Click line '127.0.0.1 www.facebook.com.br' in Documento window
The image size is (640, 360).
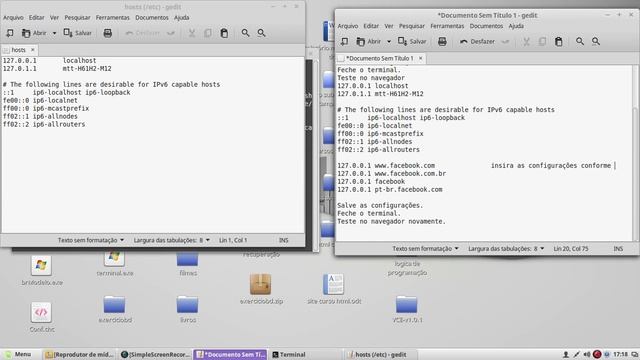click(x=391, y=173)
